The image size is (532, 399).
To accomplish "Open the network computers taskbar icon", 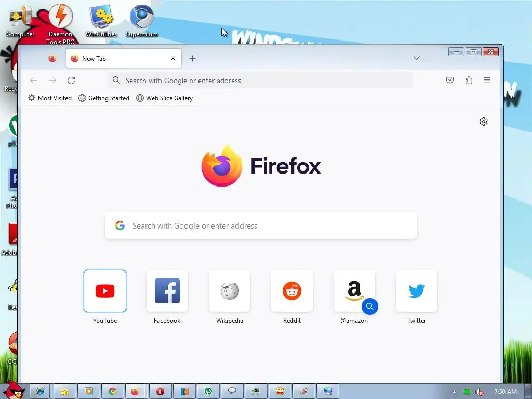I will [x=328, y=391].
